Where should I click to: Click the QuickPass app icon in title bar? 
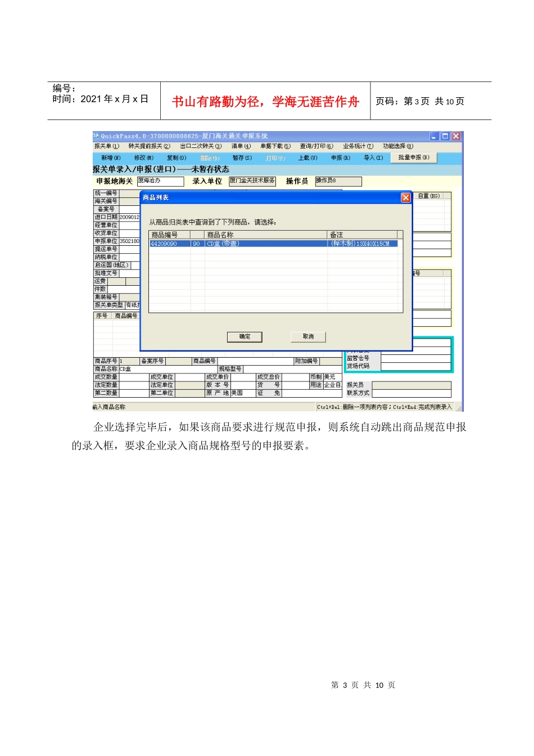pos(96,136)
